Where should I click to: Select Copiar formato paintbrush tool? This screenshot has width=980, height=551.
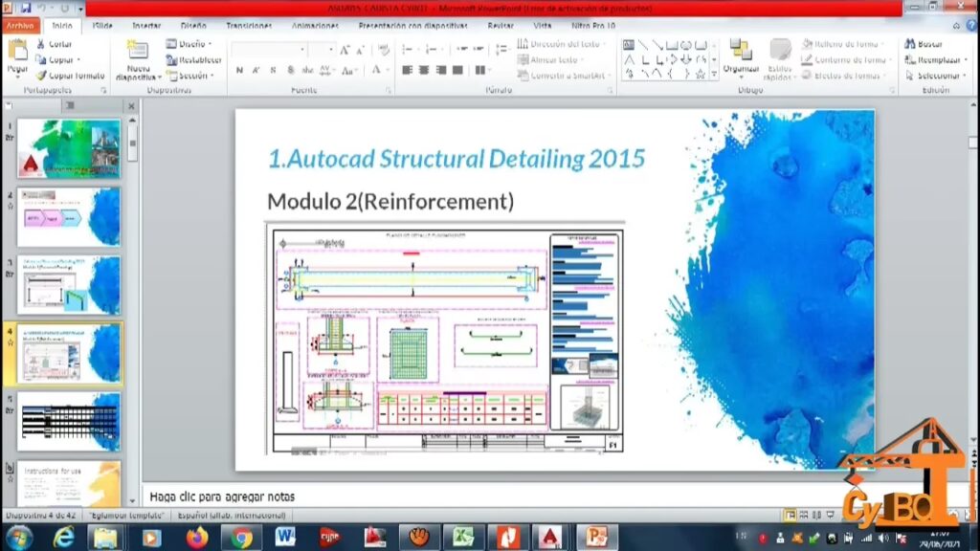(x=41, y=75)
